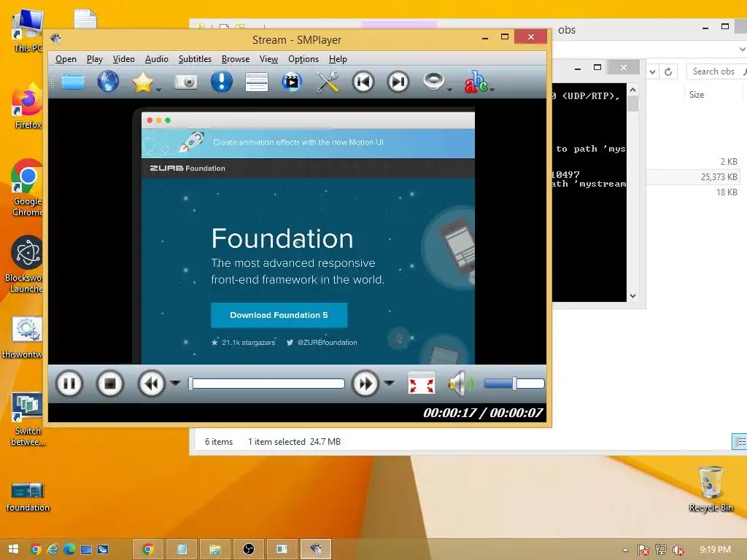The image size is (747, 560).
Task: Jump to previous item in playlist
Action: click(363, 82)
